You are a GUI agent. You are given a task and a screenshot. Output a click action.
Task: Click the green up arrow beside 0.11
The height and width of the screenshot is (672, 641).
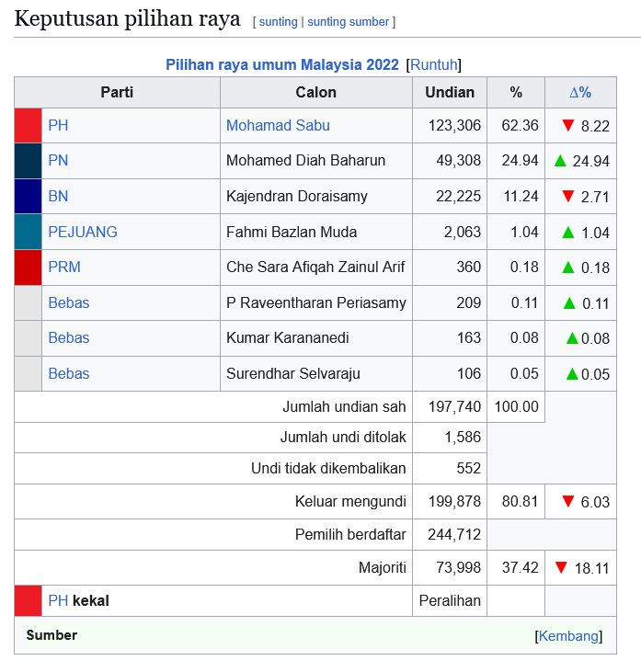coord(568,302)
